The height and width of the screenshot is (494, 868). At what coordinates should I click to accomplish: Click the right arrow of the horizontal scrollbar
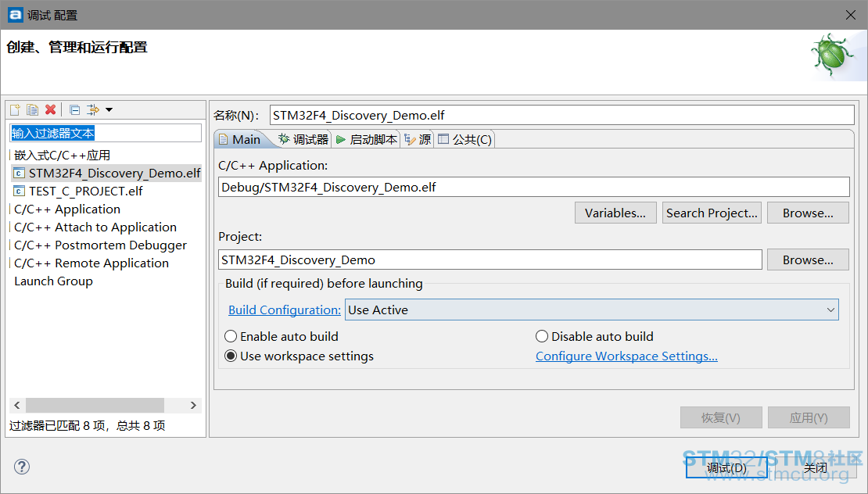193,406
